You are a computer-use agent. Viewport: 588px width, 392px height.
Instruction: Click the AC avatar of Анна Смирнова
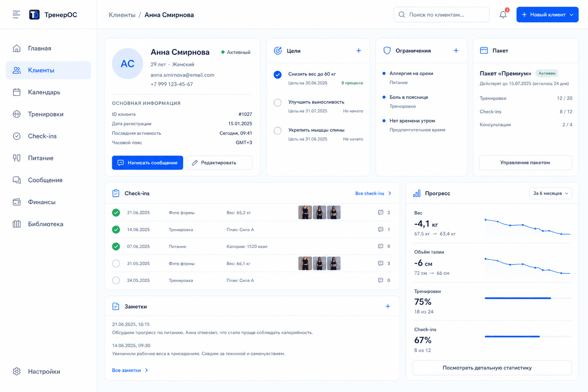pyautogui.click(x=127, y=64)
